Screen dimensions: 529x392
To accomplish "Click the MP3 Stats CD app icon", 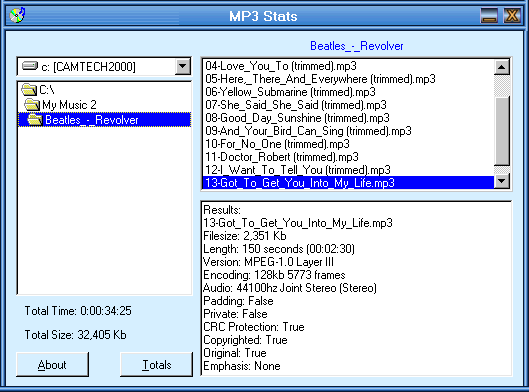I will click(17, 16).
